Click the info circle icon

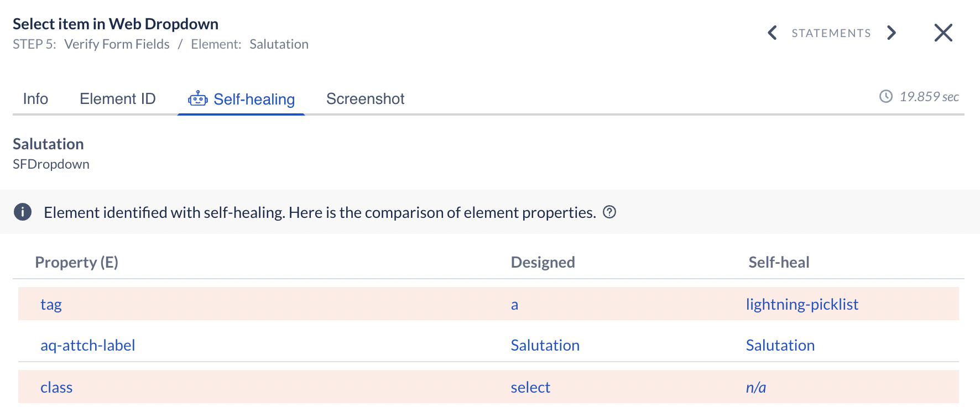(x=23, y=212)
